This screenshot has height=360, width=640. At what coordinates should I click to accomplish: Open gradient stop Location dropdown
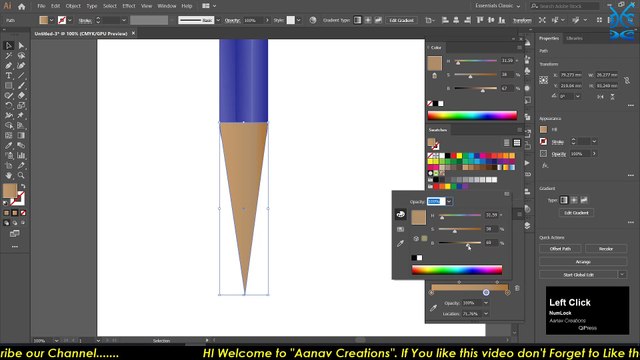pyautogui.click(x=486, y=313)
